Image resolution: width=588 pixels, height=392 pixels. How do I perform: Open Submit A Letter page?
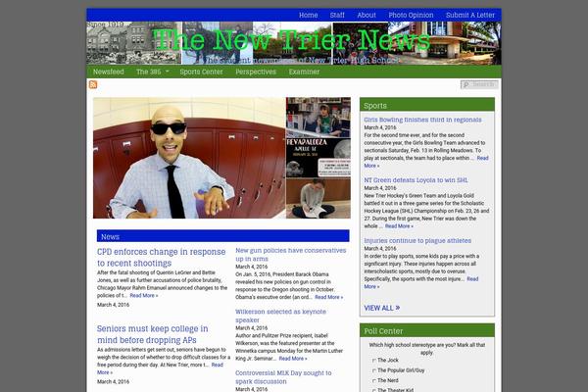coord(470,15)
